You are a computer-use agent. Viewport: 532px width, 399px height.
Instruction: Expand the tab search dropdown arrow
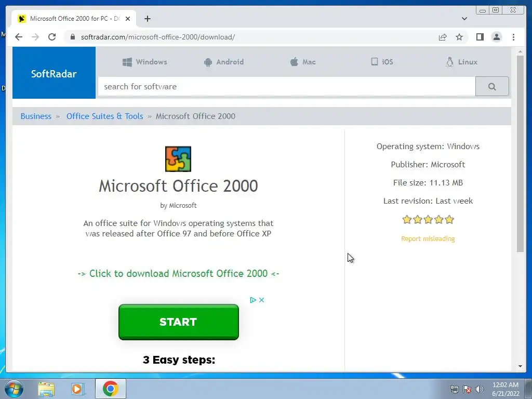pyautogui.click(x=464, y=19)
